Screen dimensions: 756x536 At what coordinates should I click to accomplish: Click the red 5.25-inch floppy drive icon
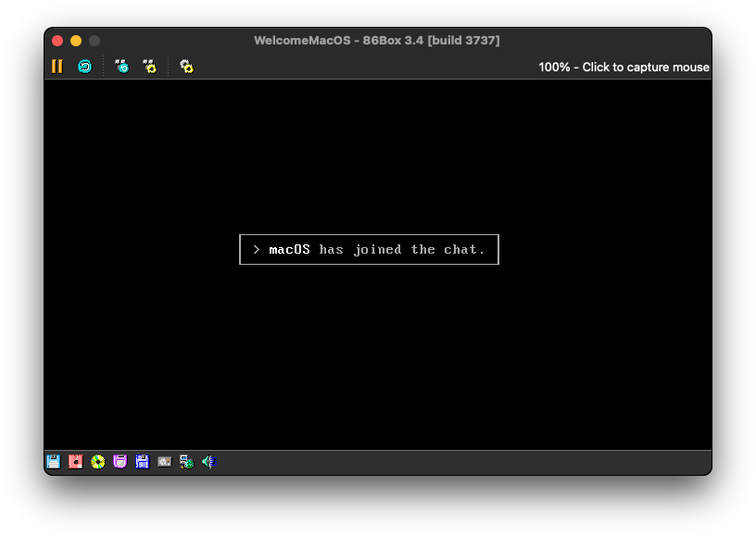coord(76,461)
